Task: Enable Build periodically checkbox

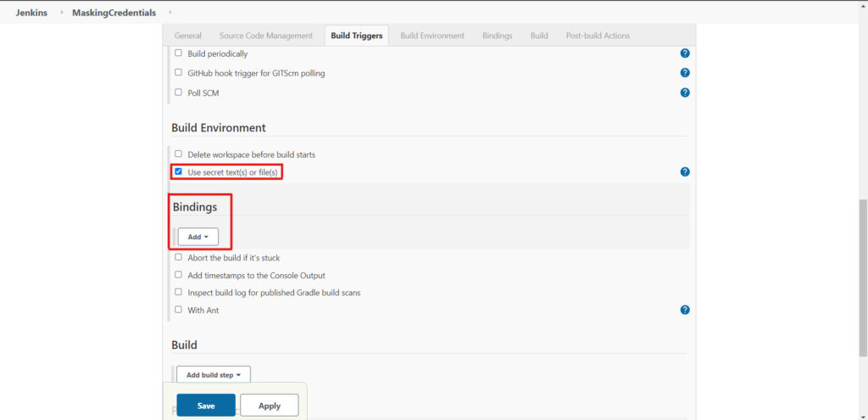Action: [178, 53]
